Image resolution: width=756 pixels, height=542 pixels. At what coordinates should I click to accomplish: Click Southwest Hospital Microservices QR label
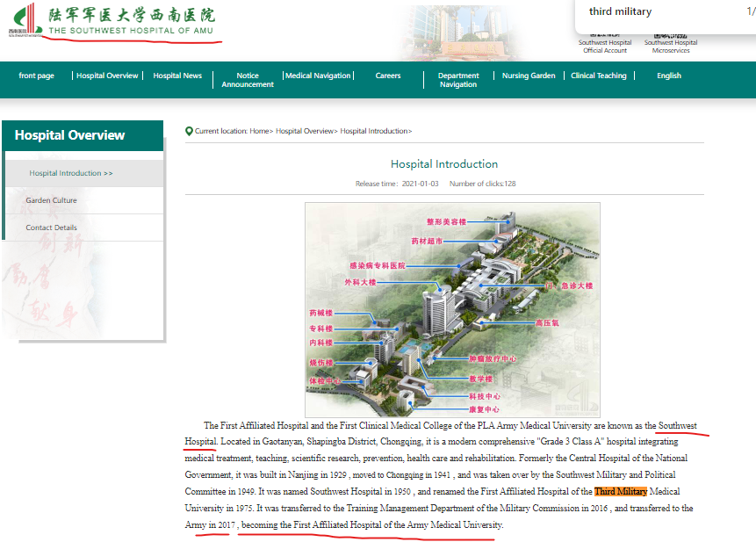(x=671, y=47)
